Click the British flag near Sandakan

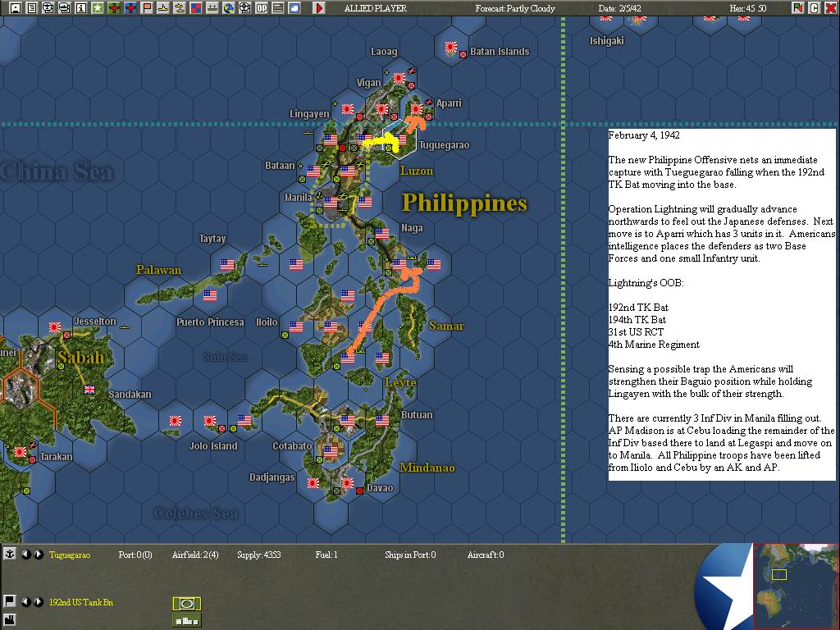(89, 390)
